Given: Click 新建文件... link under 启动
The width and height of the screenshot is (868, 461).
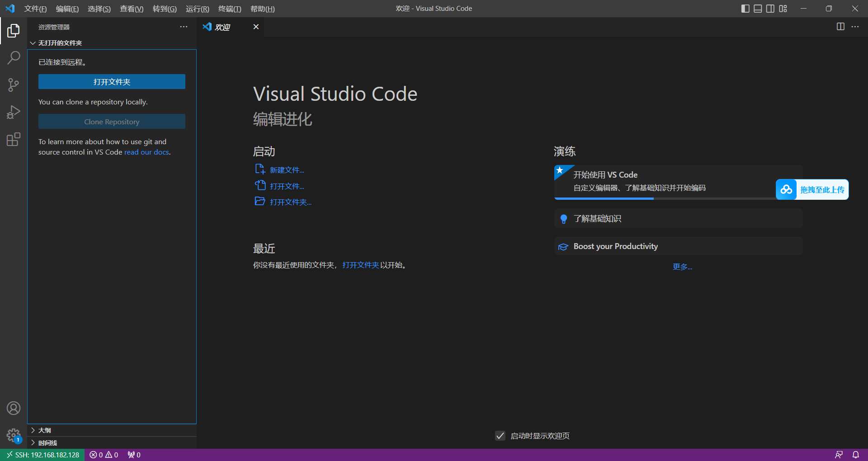Looking at the screenshot, I should [287, 170].
